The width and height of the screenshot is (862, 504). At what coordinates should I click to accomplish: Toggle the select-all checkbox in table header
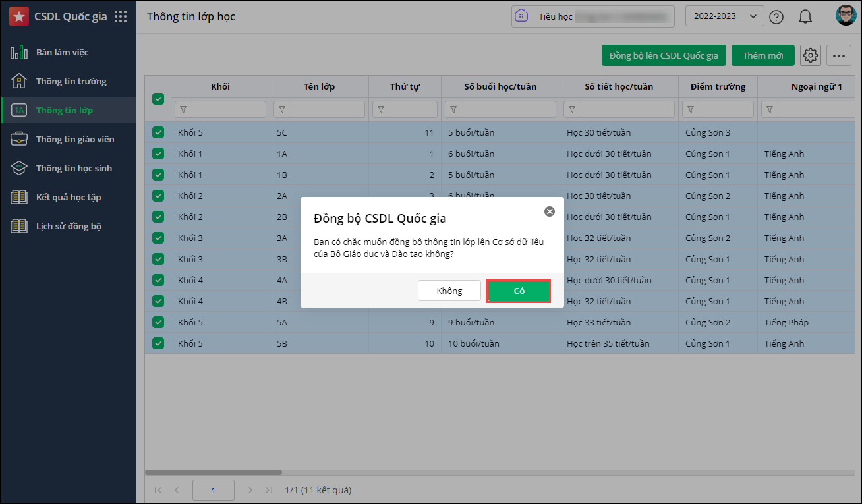[x=158, y=99]
